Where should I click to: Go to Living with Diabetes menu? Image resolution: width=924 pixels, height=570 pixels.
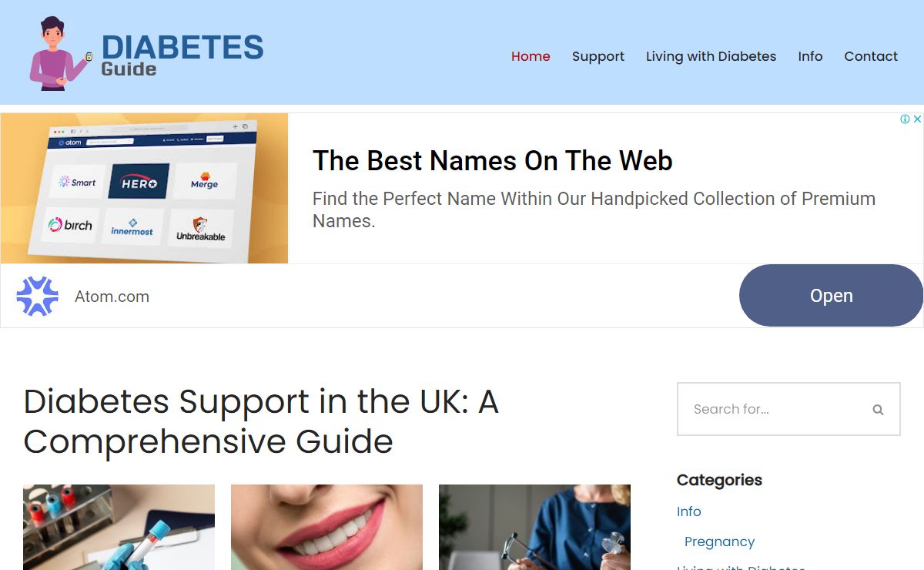[711, 56]
